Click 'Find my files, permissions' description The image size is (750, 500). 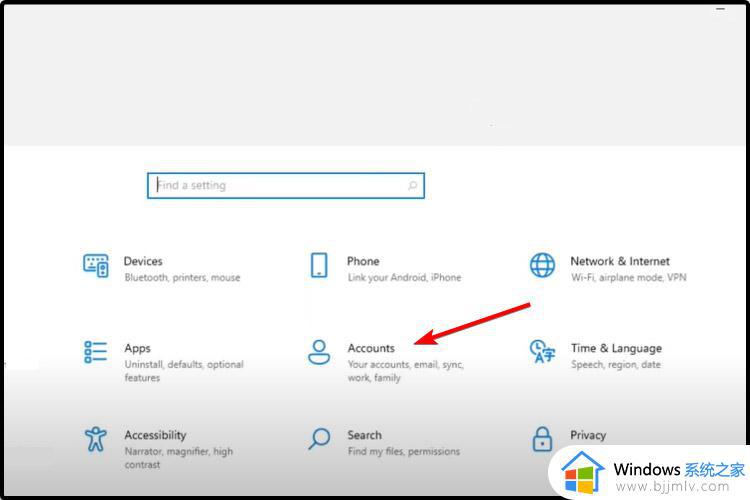(x=404, y=451)
